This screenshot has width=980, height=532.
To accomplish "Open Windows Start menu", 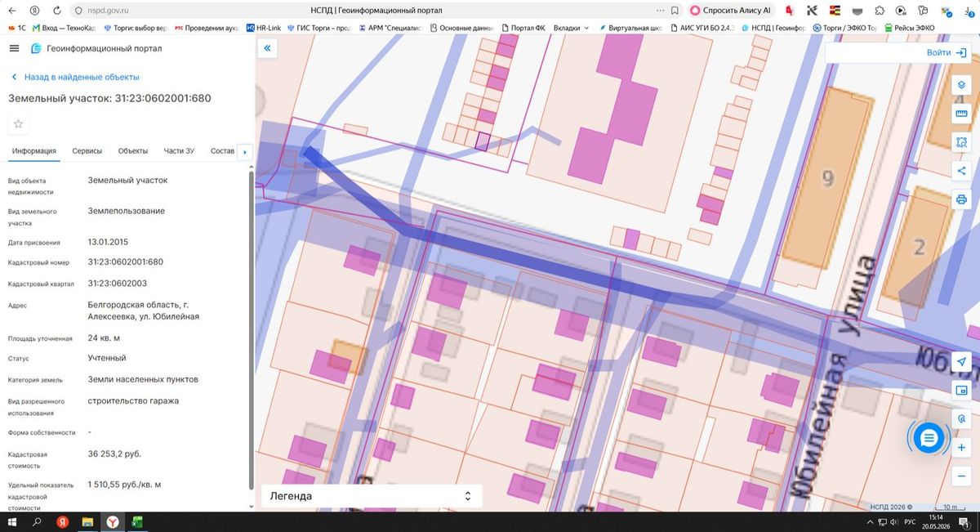I will pyautogui.click(x=11, y=521).
